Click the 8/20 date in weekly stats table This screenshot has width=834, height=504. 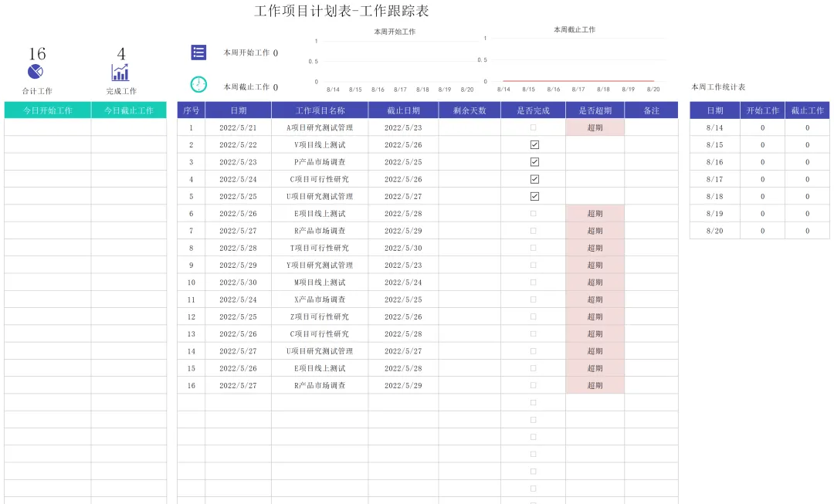[714, 231]
